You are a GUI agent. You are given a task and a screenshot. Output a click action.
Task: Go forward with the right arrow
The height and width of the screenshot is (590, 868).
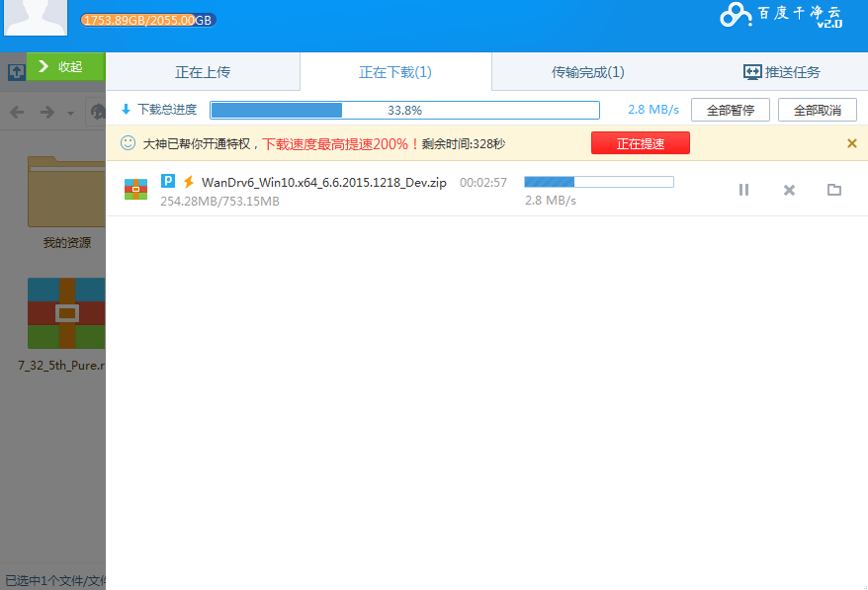pos(47,113)
